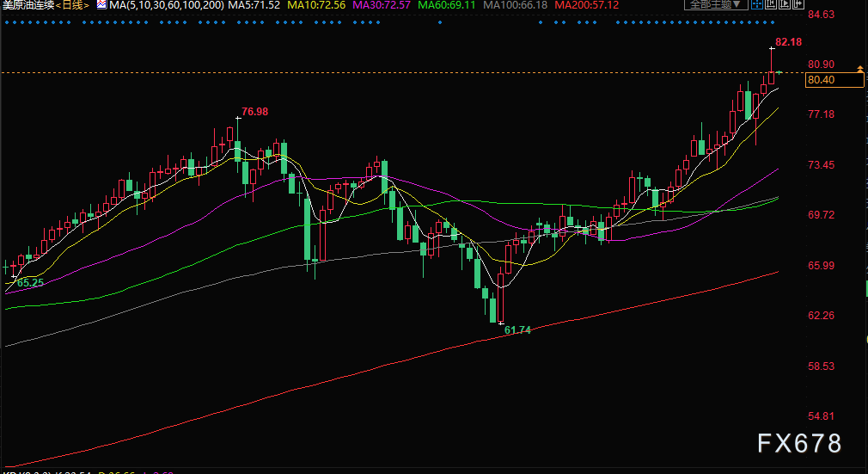Click the MA indicator chart icon
The width and height of the screenshot is (868, 474).
point(101,5)
